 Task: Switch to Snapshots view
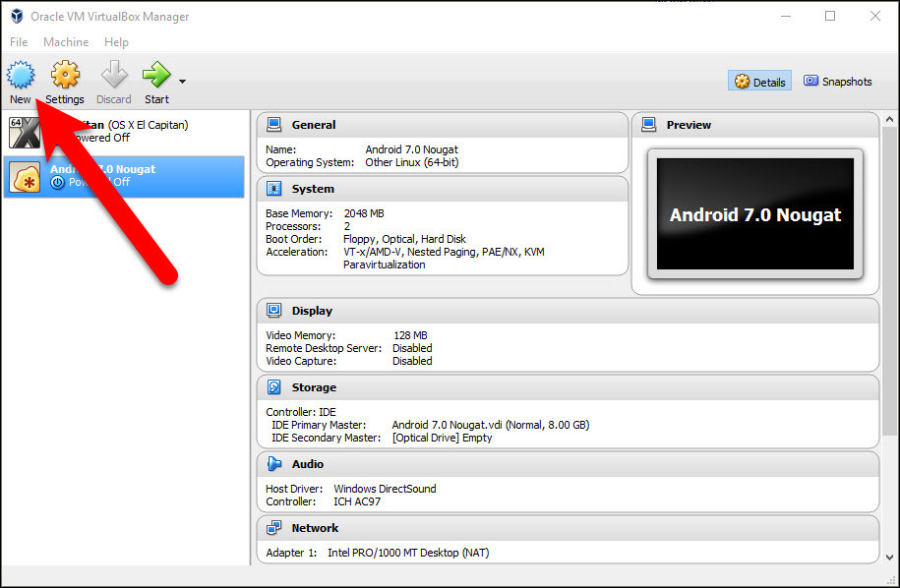(837, 82)
